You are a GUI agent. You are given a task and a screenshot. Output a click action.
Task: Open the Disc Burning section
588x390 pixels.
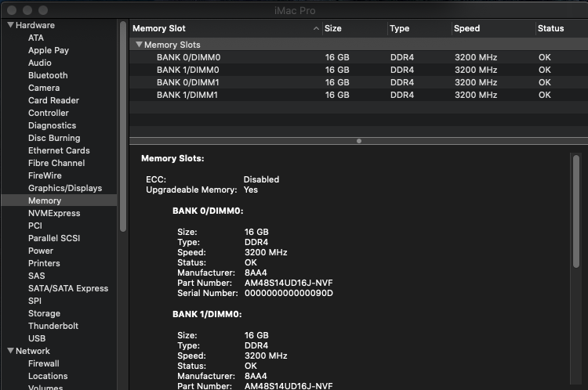tap(54, 138)
